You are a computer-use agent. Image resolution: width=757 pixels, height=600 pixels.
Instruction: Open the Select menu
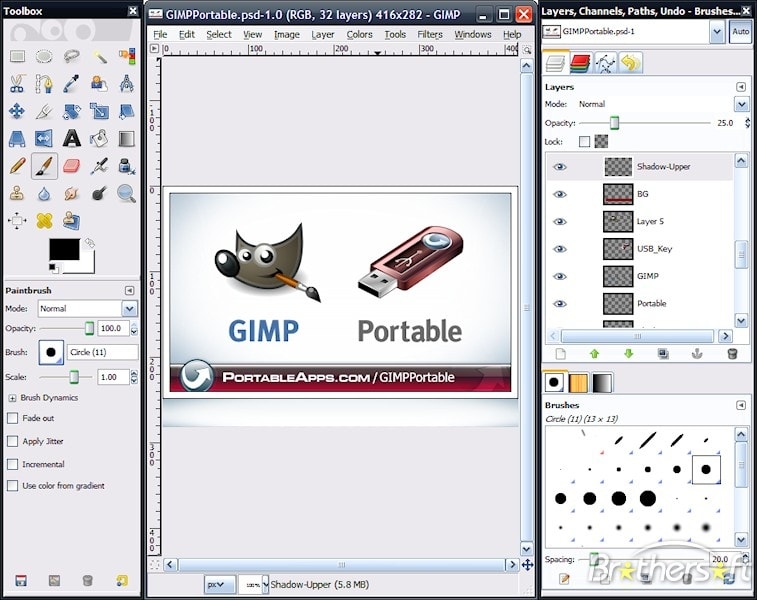click(219, 35)
